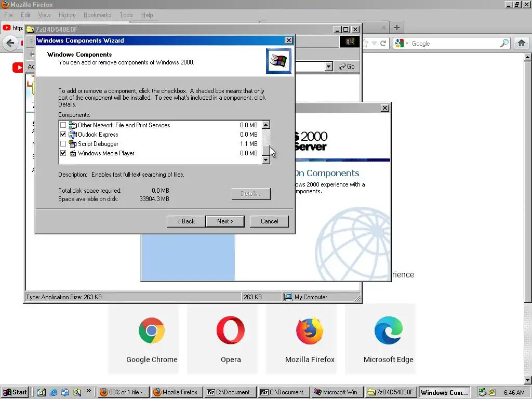
Task: Click the search magnifier icon
Action: coord(504,43)
